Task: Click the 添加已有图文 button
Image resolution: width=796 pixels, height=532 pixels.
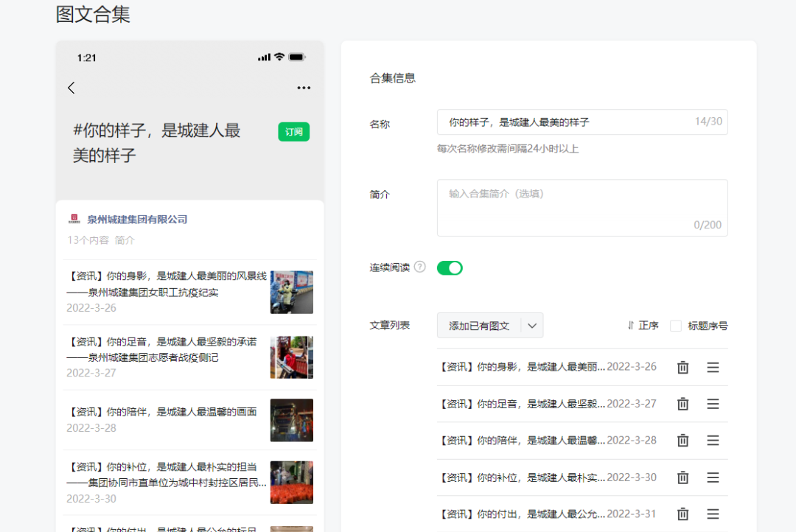Action: (x=479, y=326)
